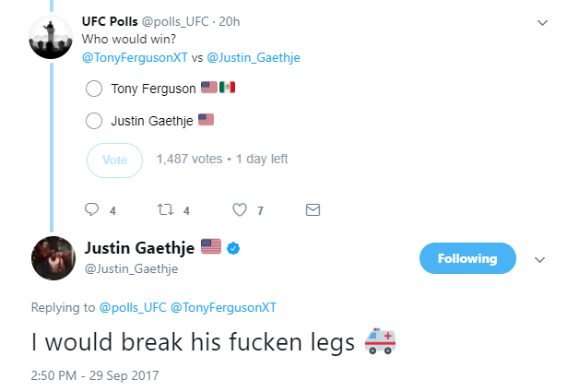The image size is (579, 392).
Task: Submit the poll with Vote button
Action: pos(114,160)
